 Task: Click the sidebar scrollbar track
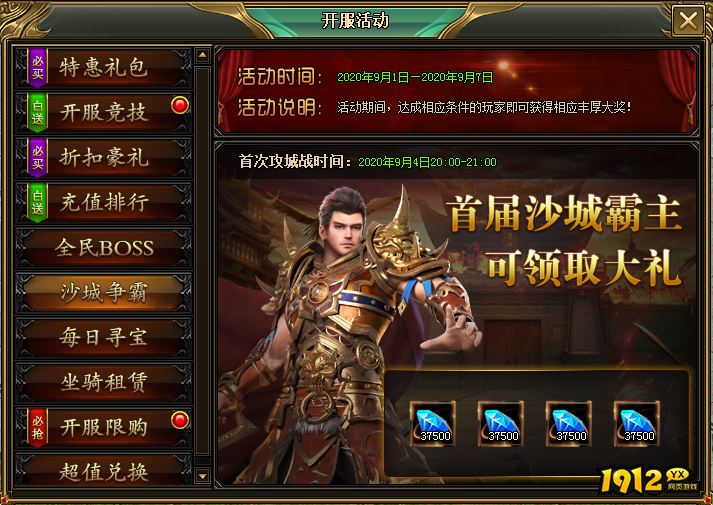(202, 266)
